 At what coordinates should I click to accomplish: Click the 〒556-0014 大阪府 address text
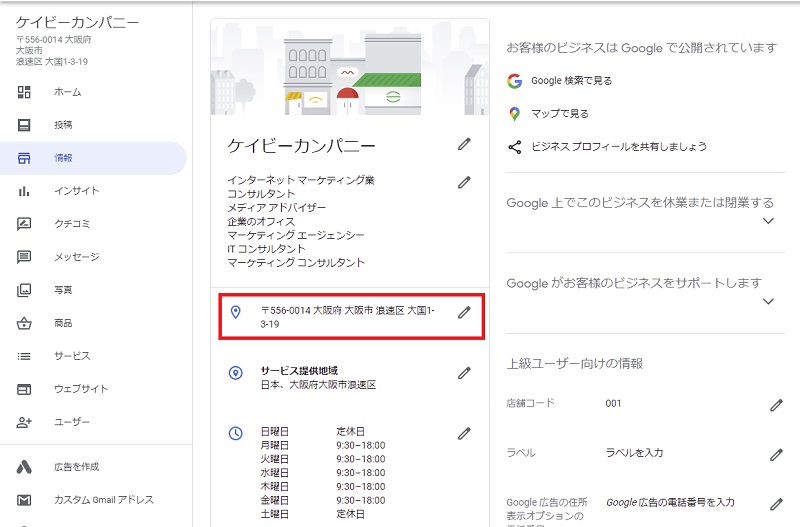(x=347, y=317)
